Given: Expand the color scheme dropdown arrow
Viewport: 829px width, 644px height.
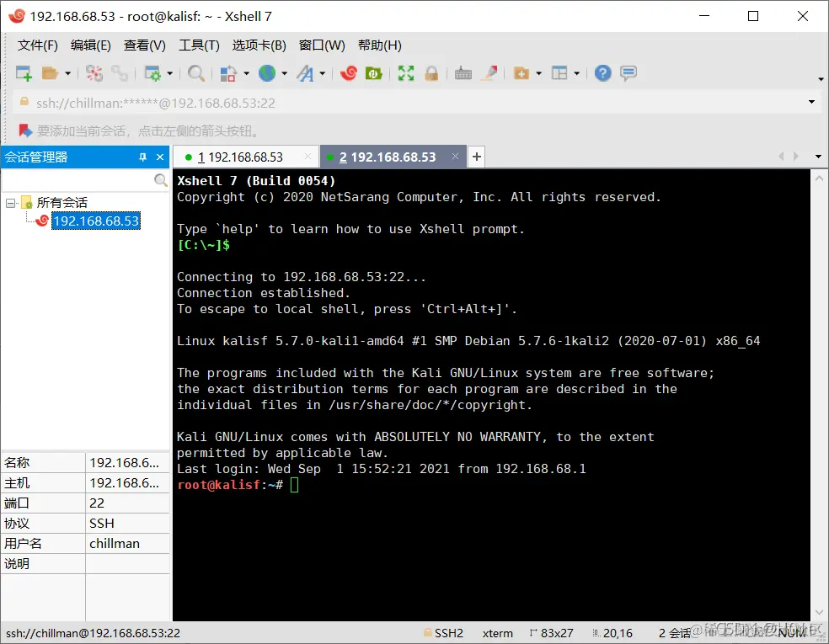Looking at the screenshot, I should pyautogui.click(x=246, y=73).
